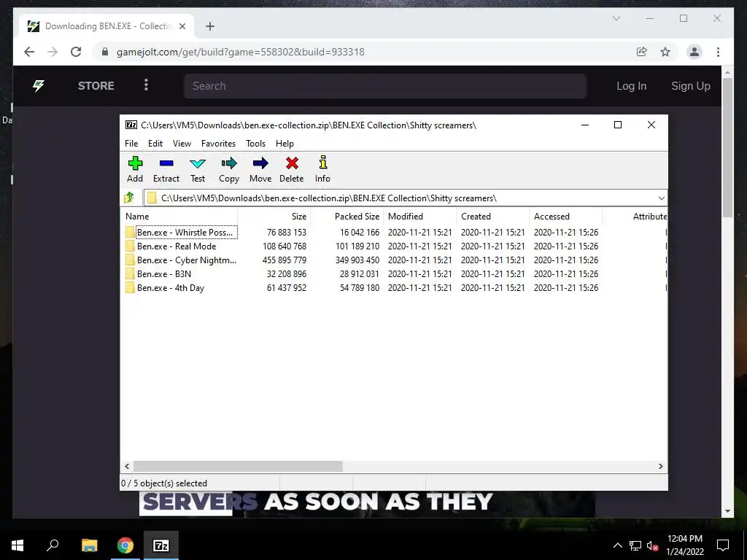Sort by the Size column header
Screen dimensions: 747x560
(x=274, y=216)
